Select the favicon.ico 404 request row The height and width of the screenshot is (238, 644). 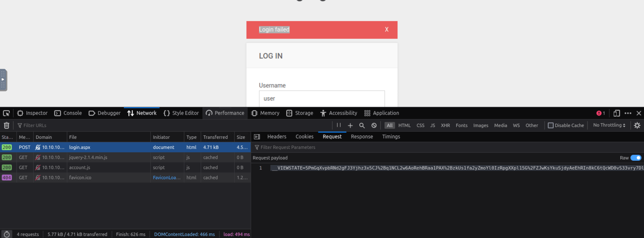tap(80, 177)
